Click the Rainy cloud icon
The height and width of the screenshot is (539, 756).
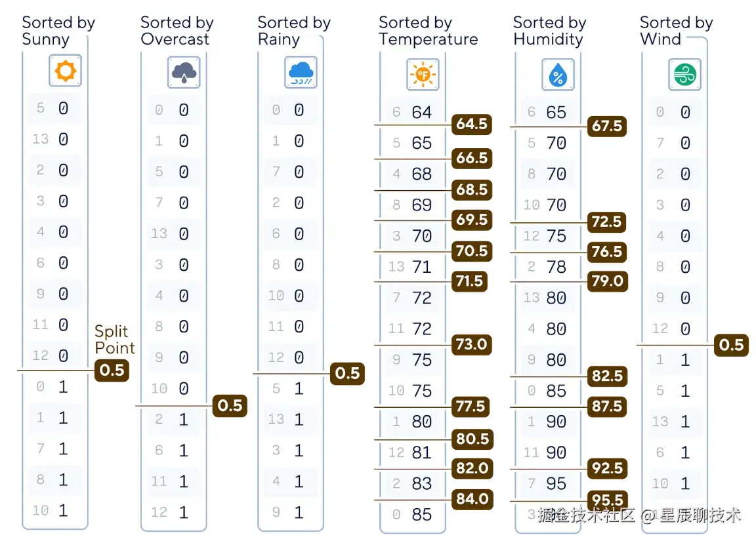pyautogui.click(x=301, y=72)
